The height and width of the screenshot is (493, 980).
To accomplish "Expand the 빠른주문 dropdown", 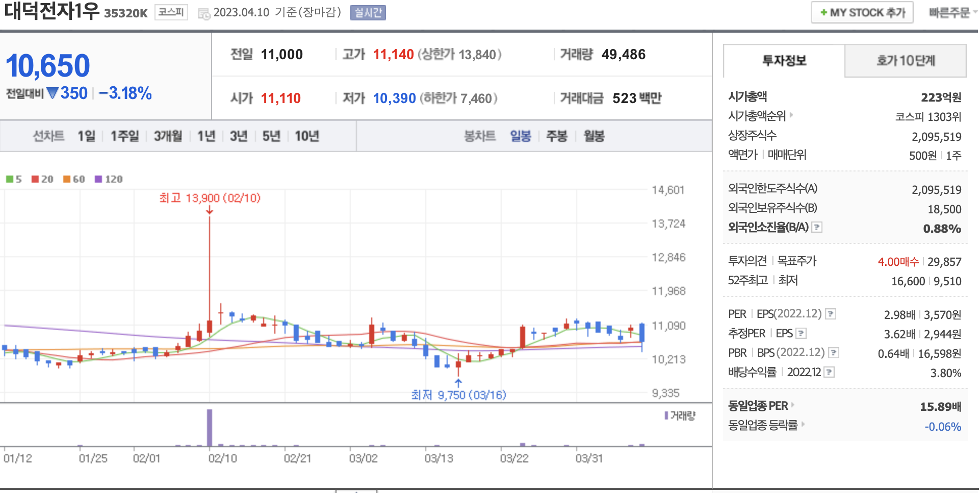I will click(x=951, y=13).
